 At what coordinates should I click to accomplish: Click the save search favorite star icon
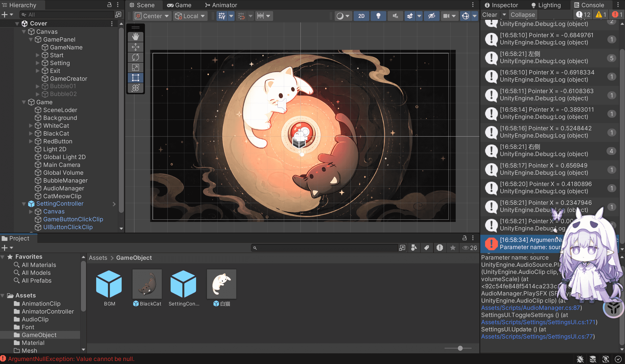click(x=453, y=248)
